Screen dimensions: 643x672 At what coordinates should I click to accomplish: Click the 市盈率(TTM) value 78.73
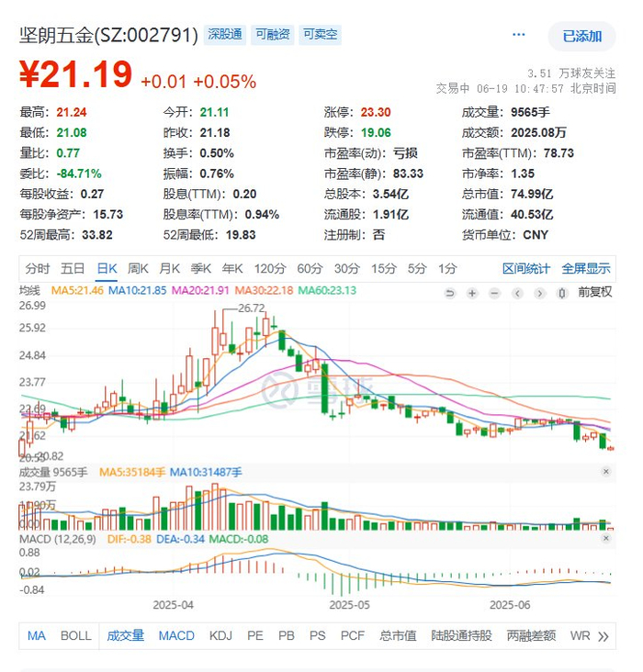(x=558, y=153)
